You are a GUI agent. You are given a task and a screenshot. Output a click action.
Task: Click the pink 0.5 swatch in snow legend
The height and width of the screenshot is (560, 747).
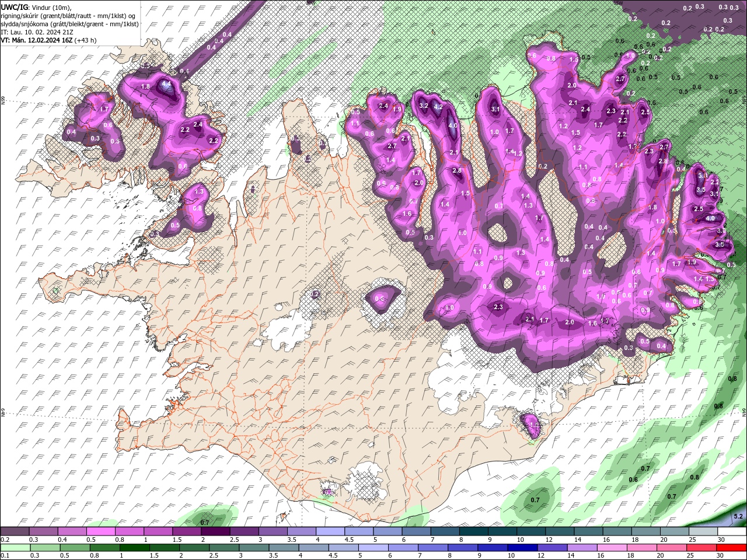click(100, 531)
